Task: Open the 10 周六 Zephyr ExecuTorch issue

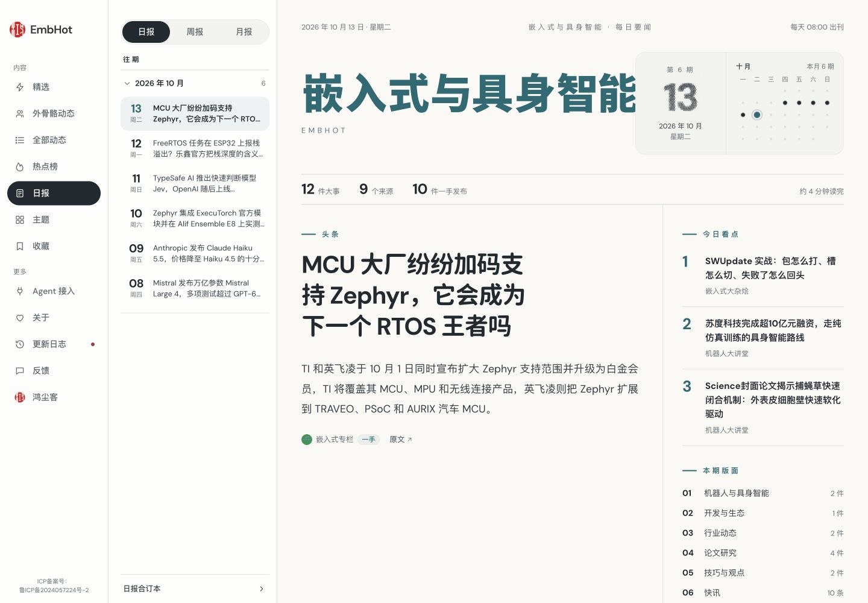Action: coord(195,218)
